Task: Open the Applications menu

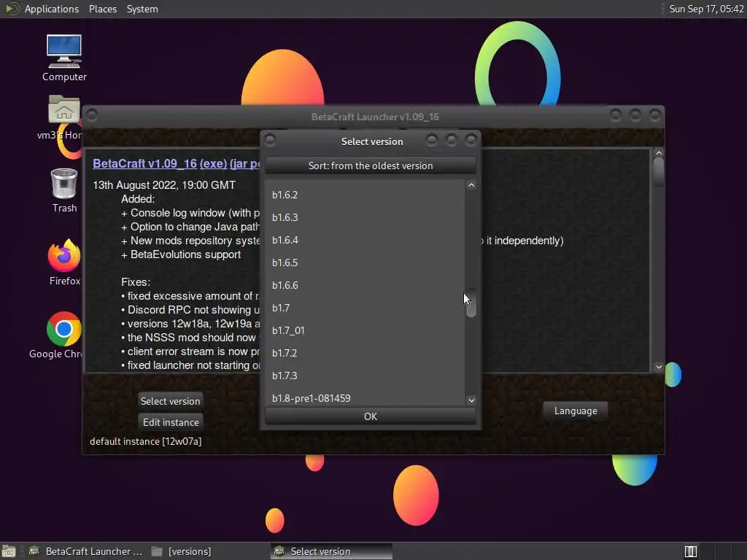Action: click(x=52, y=9)
